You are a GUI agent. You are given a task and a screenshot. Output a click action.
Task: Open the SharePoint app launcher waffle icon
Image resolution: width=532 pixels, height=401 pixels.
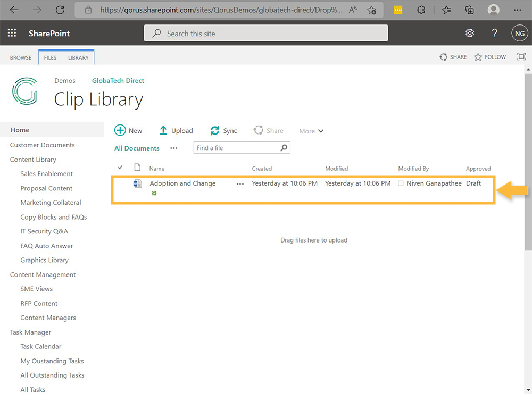(12, 32)
